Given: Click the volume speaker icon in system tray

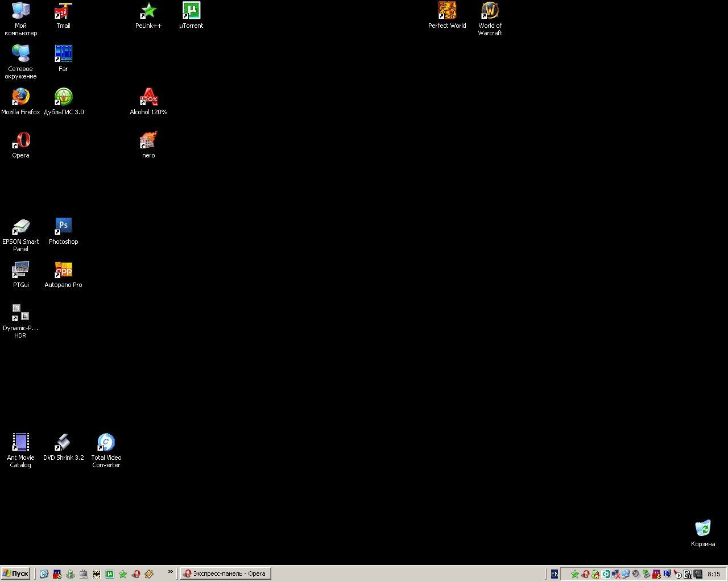Looking at the screenshot, I should pyautogui.click(x=636, y=574).
